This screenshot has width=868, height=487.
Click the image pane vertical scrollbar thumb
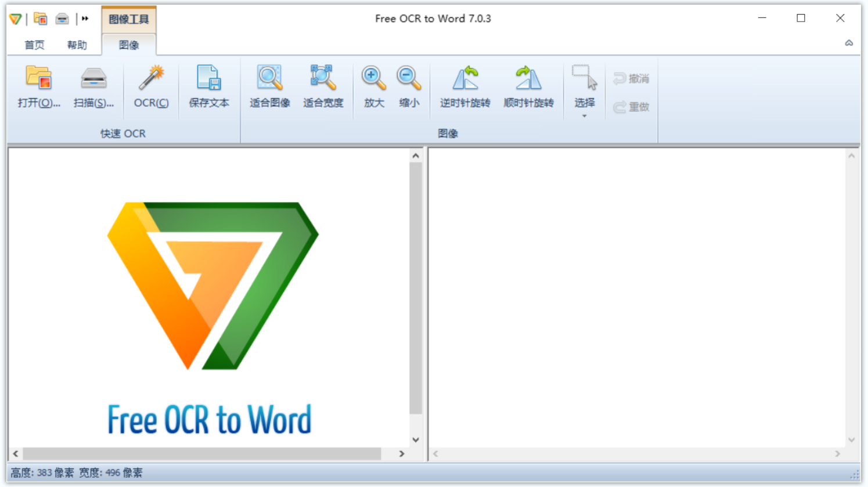pos(416,288)
